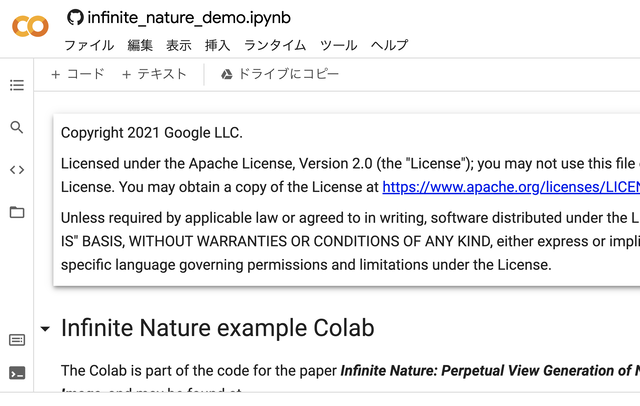Select the Copyright 2021 Google LLC. text
Screen dimensions: 640x406
pos(151,133)
